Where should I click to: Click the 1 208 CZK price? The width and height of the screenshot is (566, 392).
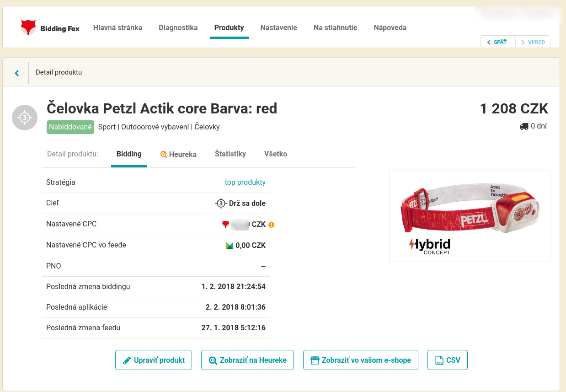[514, 109]
